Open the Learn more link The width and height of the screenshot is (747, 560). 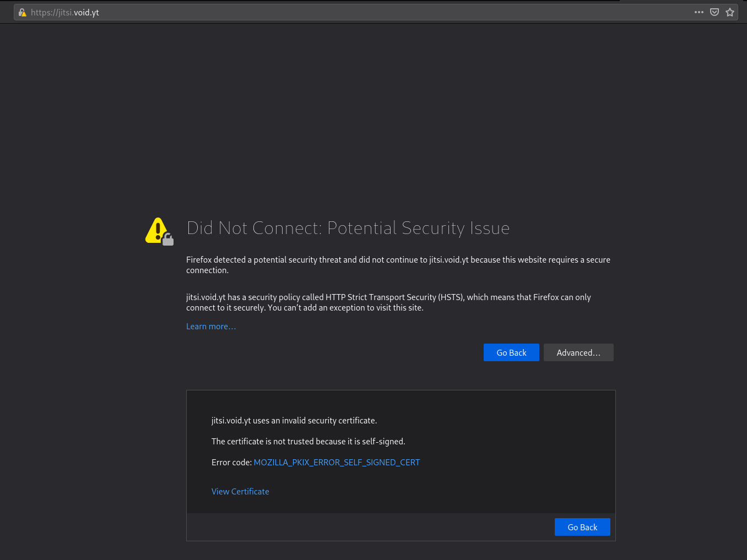click(x=211, y=327)
